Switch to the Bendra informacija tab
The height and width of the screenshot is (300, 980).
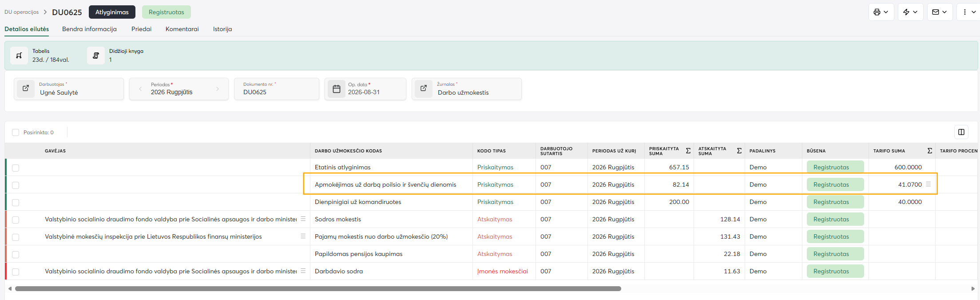click(x=89, y=29)
